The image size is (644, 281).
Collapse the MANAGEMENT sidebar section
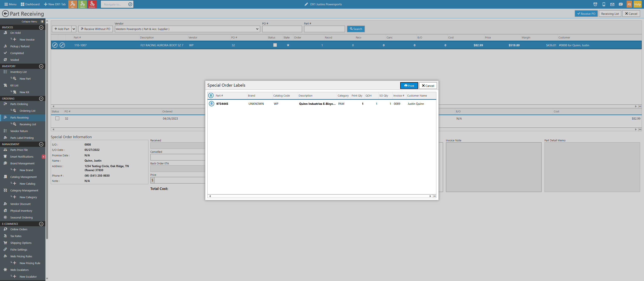tap(41, 144)
